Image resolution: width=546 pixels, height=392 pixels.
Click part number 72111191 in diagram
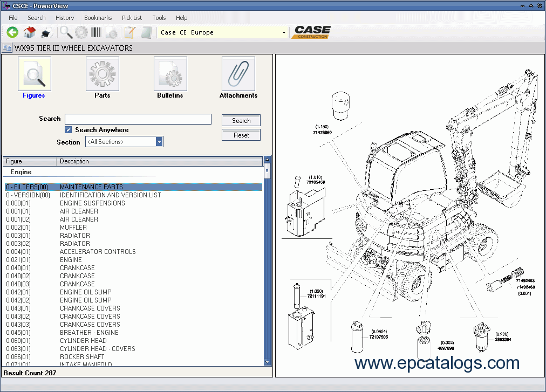coord(317,296)
